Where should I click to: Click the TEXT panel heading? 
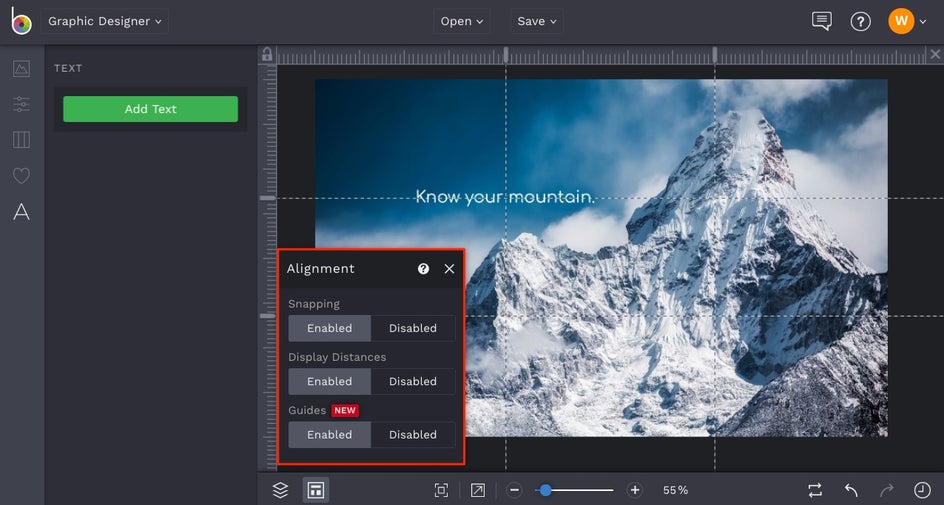pos(68,68)
